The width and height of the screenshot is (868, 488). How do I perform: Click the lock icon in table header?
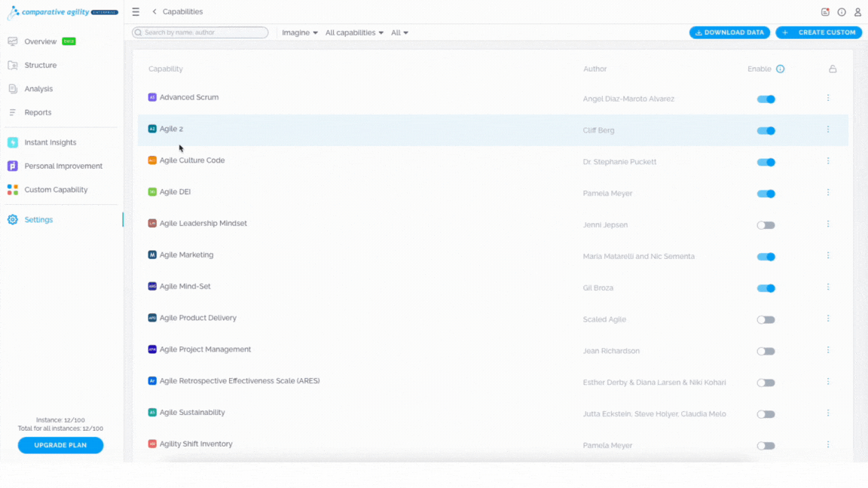tap(833, 69)
